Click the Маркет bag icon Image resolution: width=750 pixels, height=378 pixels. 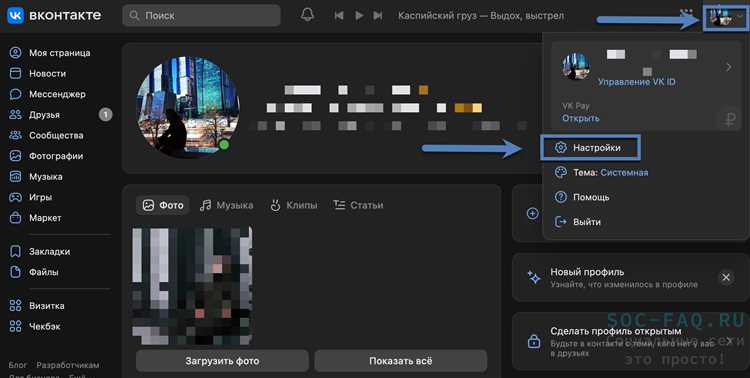point(15,218)
